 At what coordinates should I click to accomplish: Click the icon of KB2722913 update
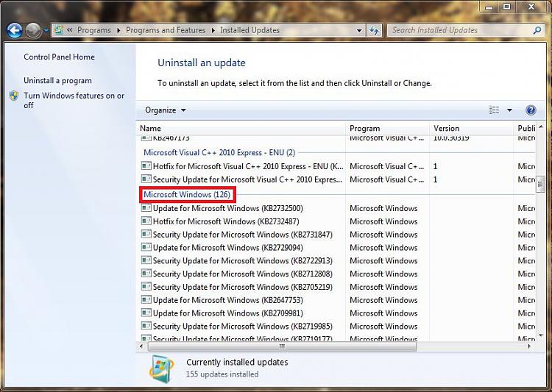146,260
